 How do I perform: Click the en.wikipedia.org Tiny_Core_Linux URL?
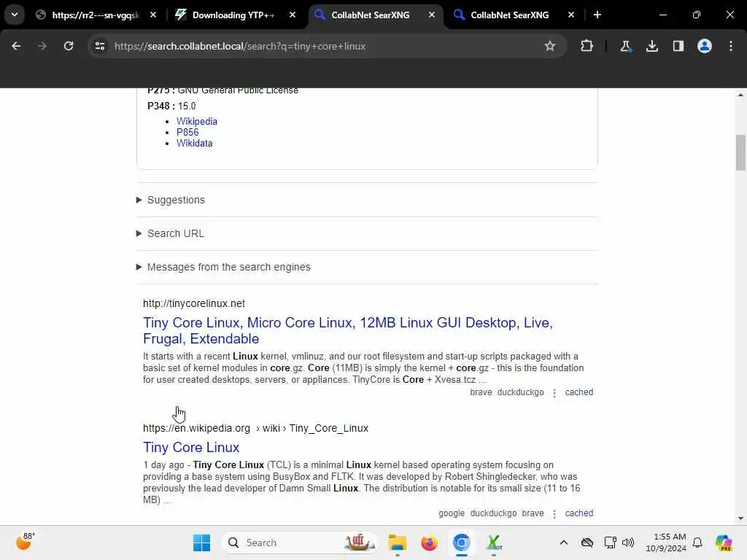click(x=255, y=428)
